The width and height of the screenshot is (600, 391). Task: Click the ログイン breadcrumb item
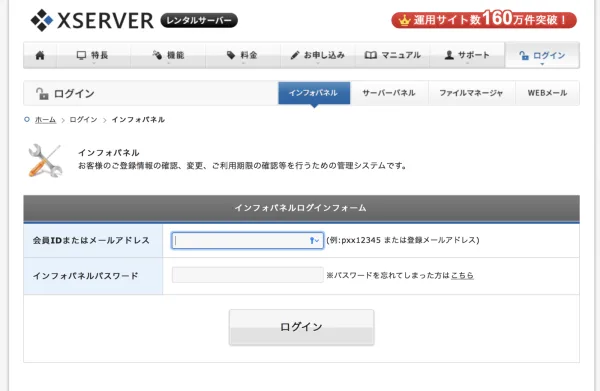point(83,120)
